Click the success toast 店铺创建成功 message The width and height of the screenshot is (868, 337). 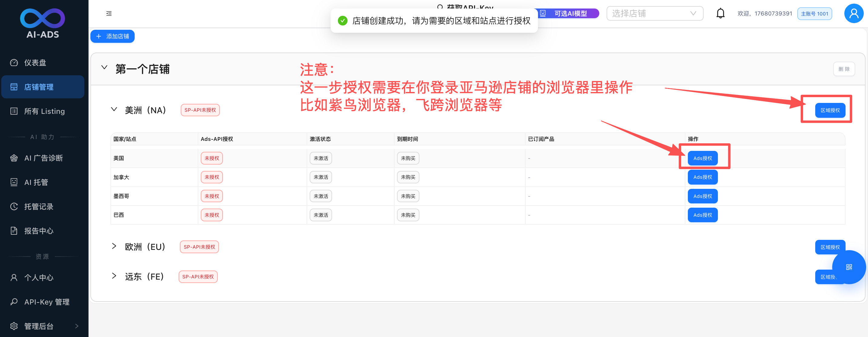pyautogui.click(x=434, y=21)
